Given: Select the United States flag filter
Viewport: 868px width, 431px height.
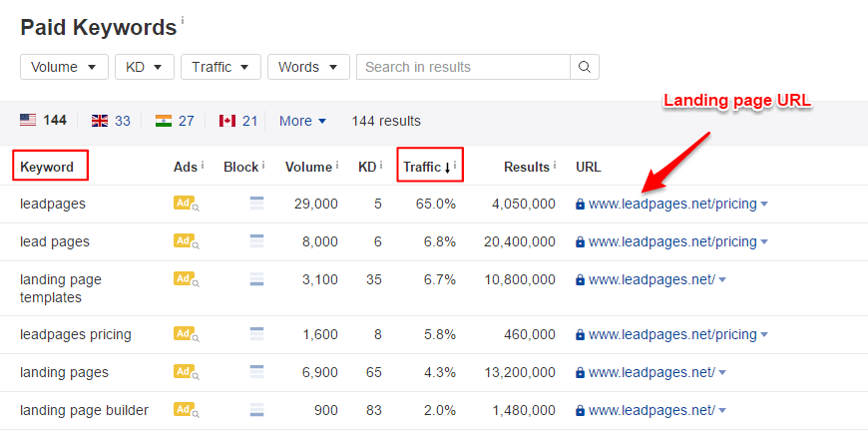Looking at the screenshot, I should (42, 121).
